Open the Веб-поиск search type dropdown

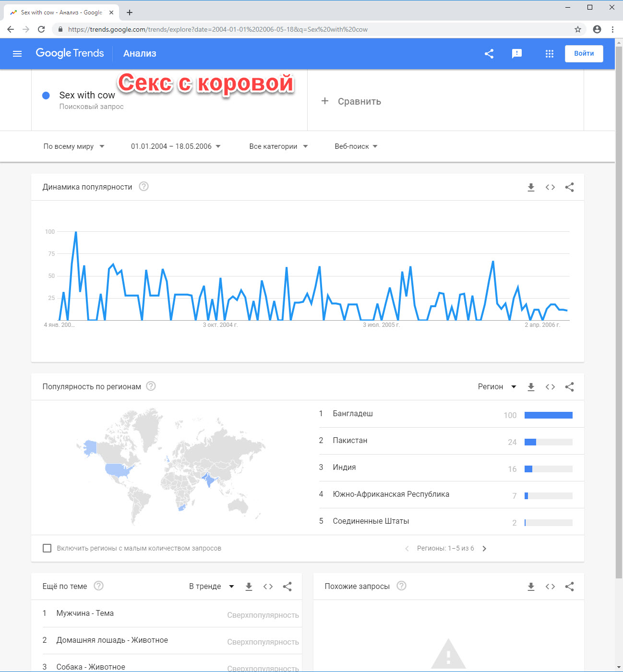(x=356, y=146)
